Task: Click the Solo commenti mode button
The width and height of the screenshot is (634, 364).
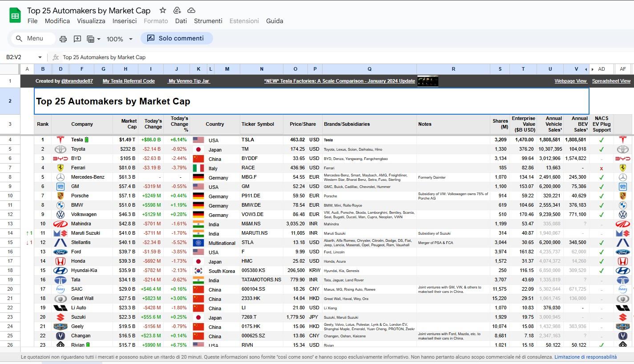Action: tap(177, 38)
